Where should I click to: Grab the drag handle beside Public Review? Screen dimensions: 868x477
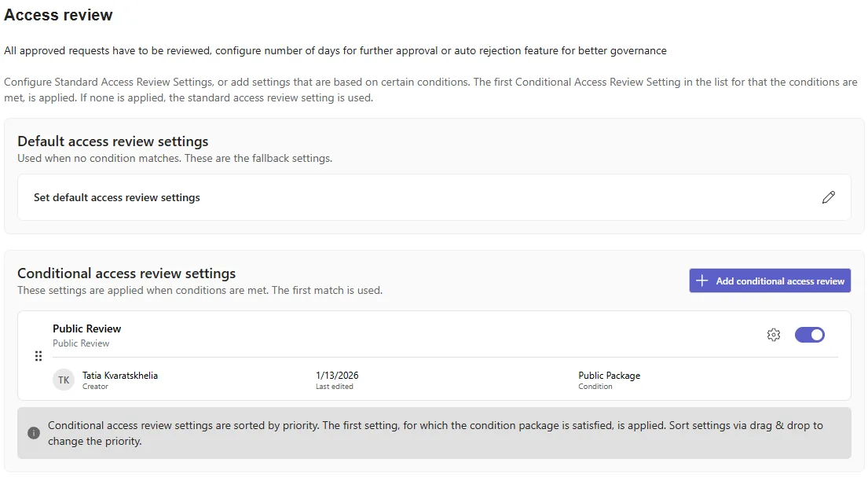pos(38,356)
